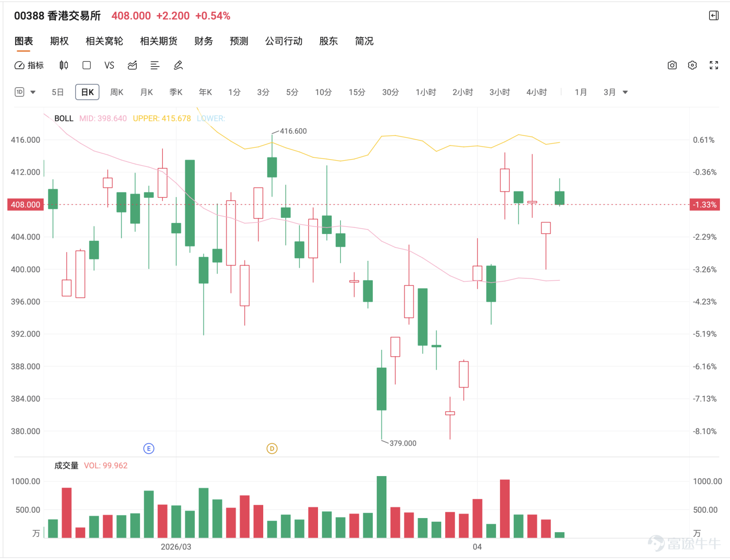The image size is (730, 560).
Task: Select the 3小时 timeframe
Action: coord(500,92)
